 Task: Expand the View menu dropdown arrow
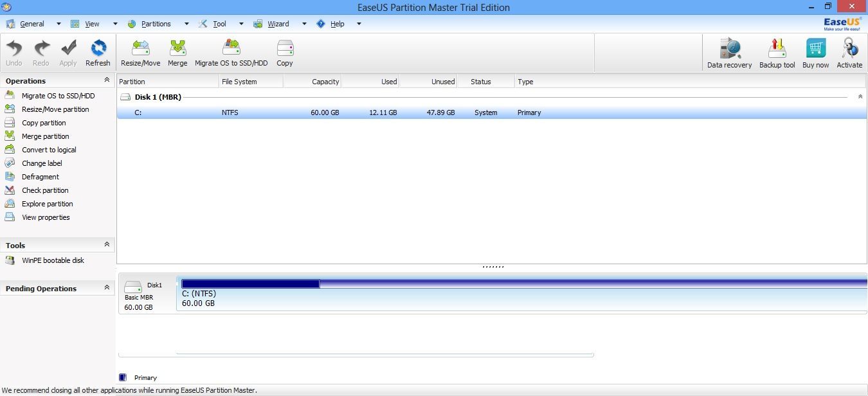pos(116,24)
